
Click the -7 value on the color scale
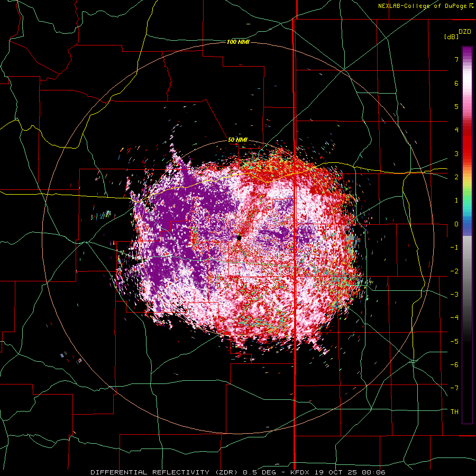[454, 388]
